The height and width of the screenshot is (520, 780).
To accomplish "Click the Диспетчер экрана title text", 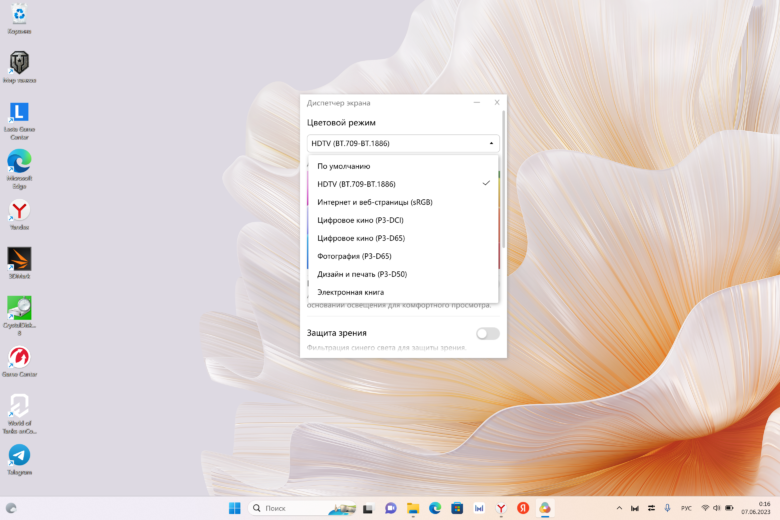I will (338, 103).
